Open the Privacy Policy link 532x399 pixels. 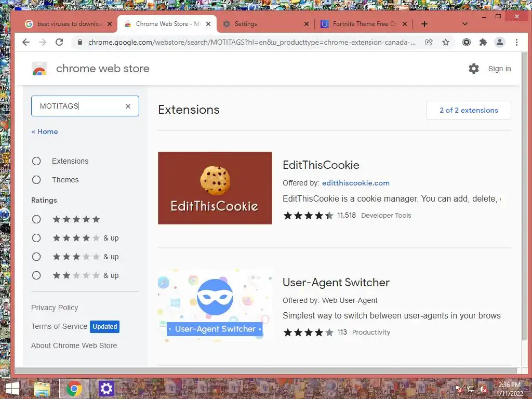55,308
